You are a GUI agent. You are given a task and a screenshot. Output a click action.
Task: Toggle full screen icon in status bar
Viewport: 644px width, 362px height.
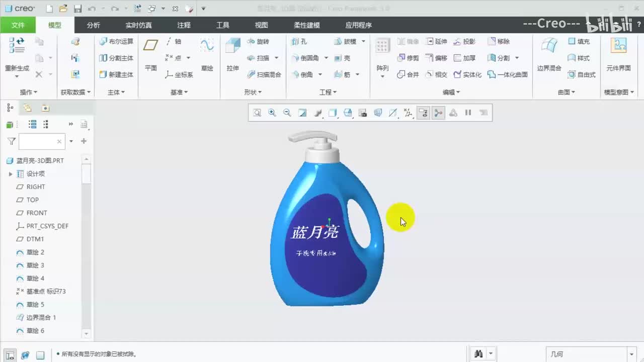pyautogui.click(x=40, y=355)
